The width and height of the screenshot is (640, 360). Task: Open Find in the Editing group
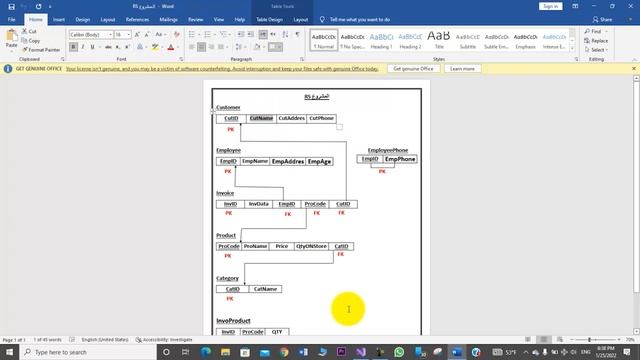(x=593, y=31)
